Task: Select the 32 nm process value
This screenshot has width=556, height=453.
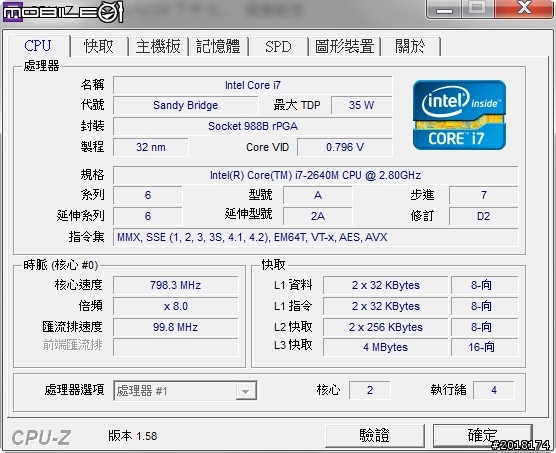Action: (151, 147)
